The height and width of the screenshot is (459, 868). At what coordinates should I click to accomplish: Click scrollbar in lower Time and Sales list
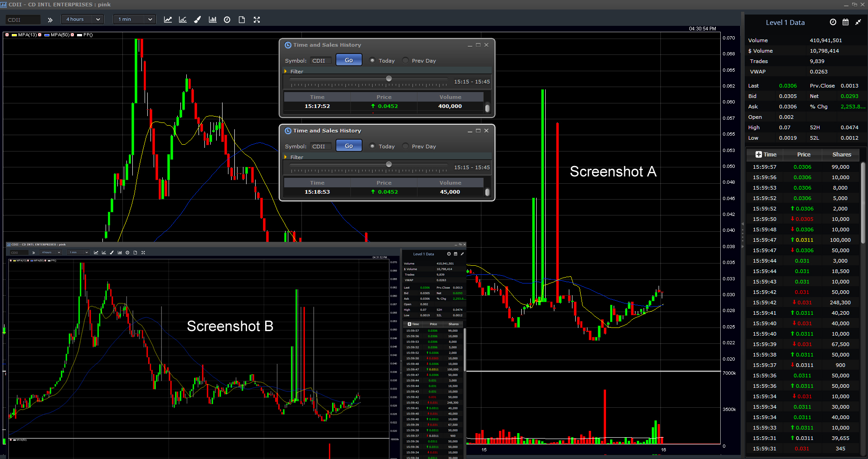tap(487, 192)
